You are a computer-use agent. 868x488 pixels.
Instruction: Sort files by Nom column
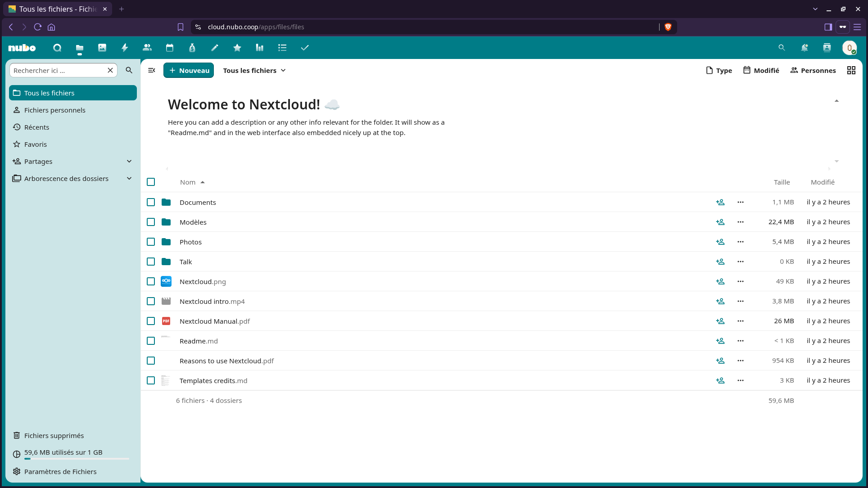point(192,182)
